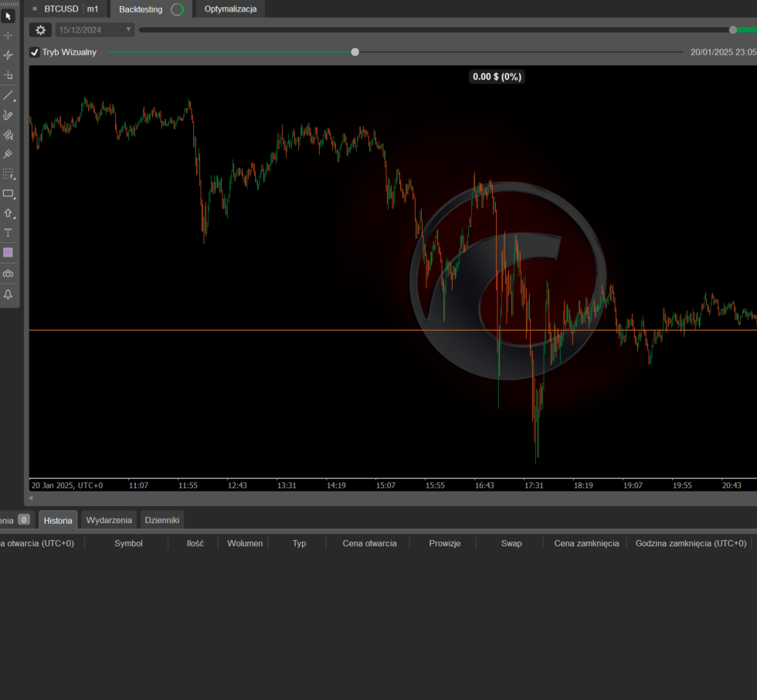The image size is (757, 700).
Task: Uncheck the Tryb Wizualny checkbox
Action: pyautogui.click(x=34, y=52)
